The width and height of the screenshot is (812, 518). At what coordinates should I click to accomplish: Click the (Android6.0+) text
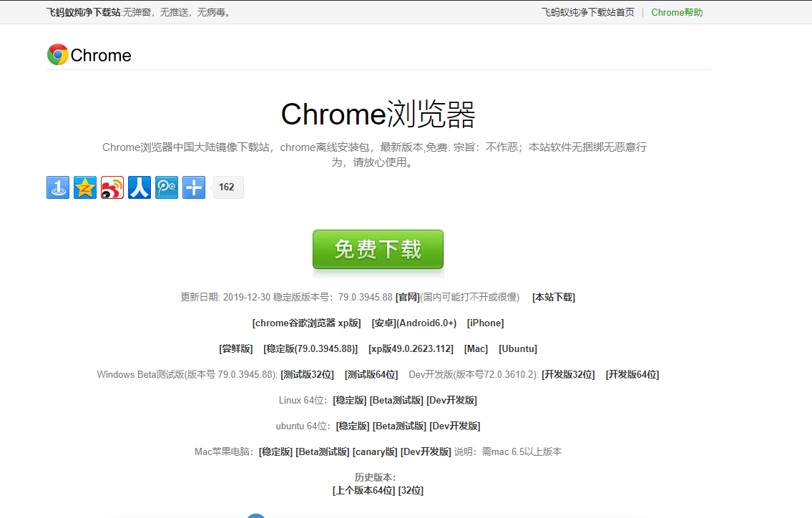tap(426, 323)
